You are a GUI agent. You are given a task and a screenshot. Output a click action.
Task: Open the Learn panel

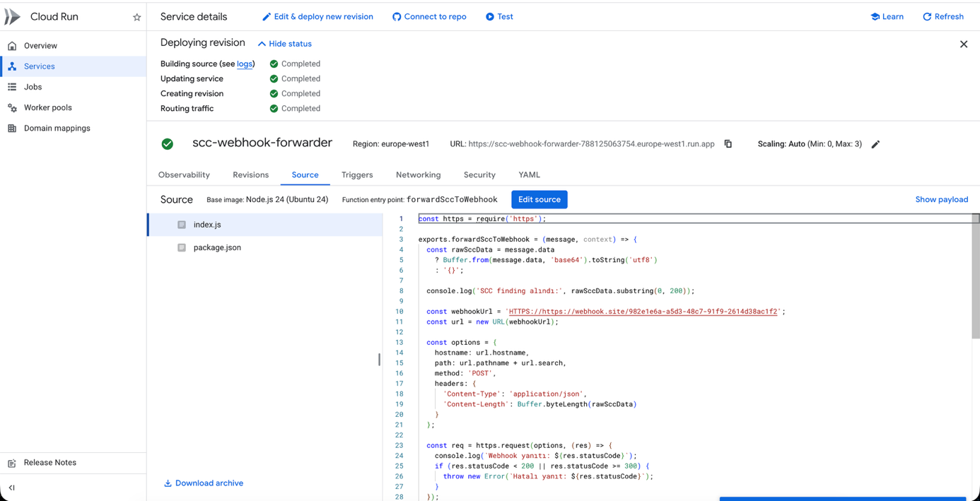pos(887,17)
